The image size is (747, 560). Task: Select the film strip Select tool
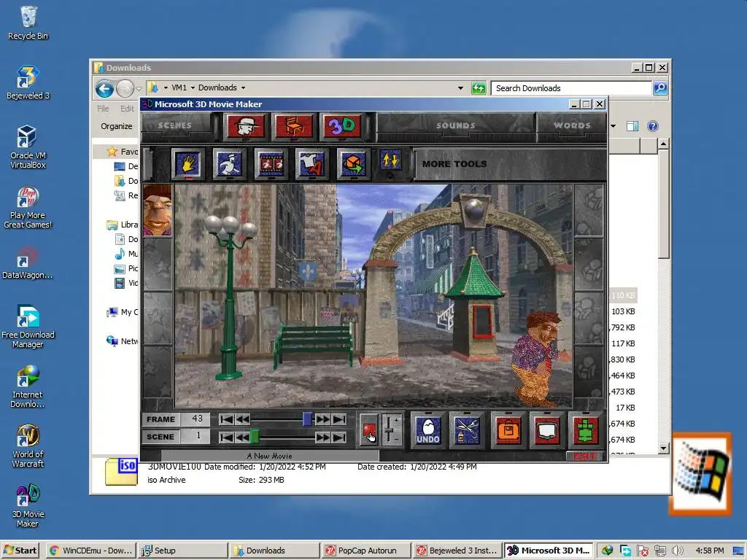coord(271,164)
